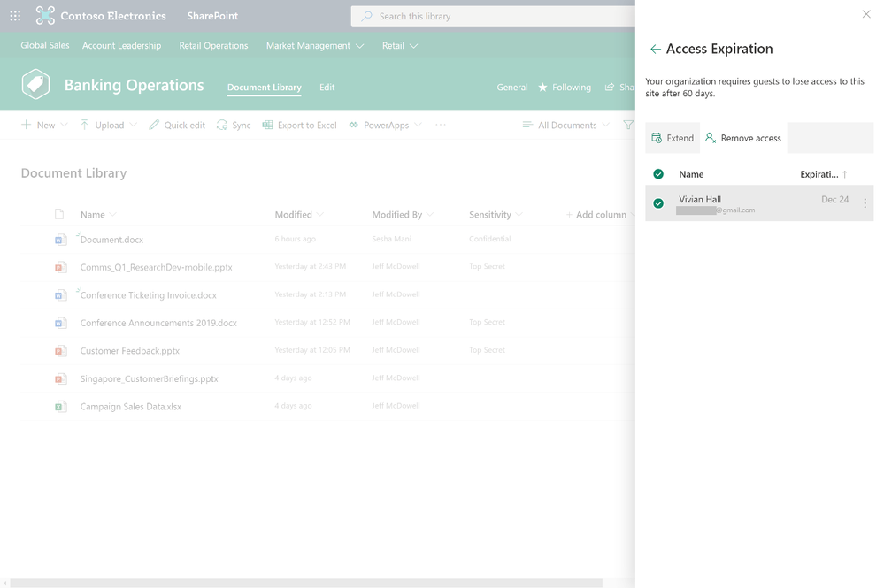The image size is (884, 588).
Task: Expand the Upload dropdown
Action: 133,125
